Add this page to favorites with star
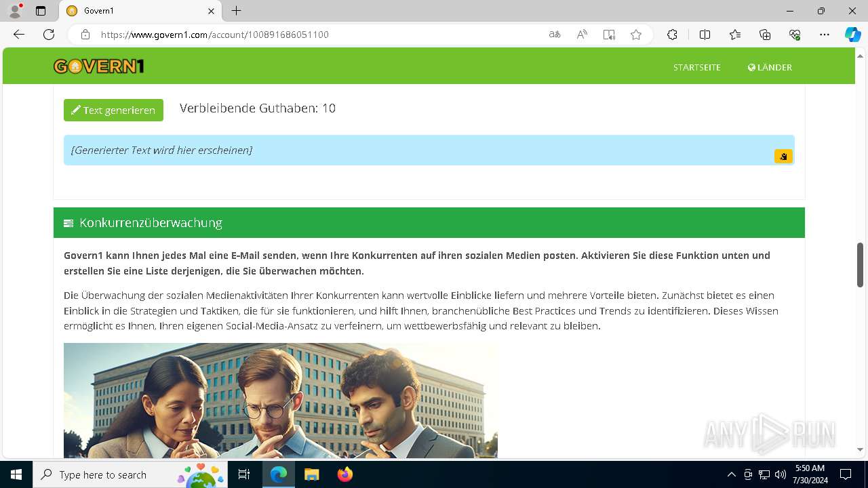 coord(636,35)
